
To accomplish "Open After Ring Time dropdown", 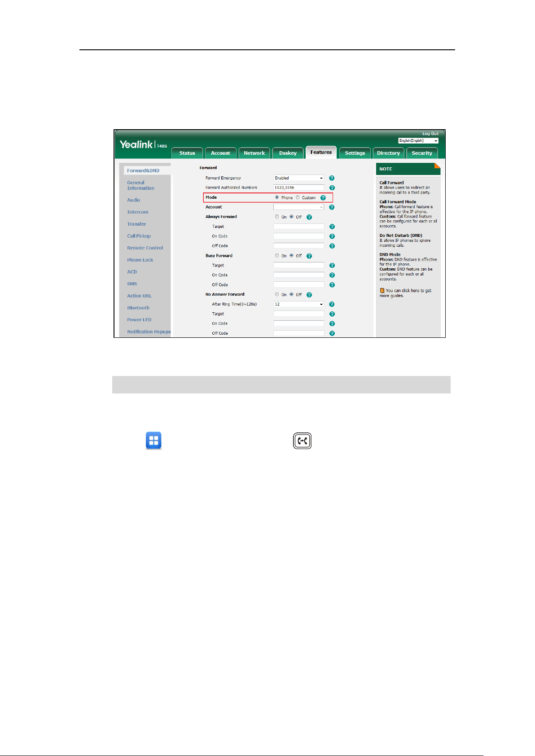I will click(298, 304).
